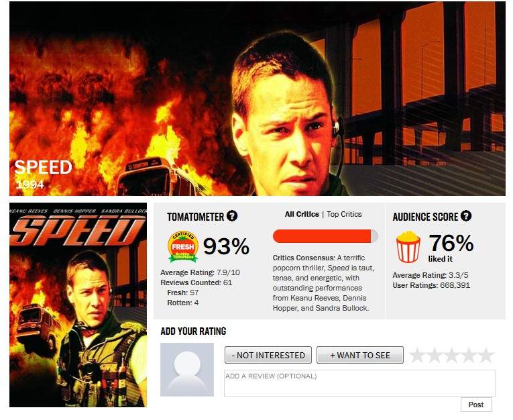Click the popcorn bucket audience icon
Screen dimensions: 513x420
coord(408,246)
